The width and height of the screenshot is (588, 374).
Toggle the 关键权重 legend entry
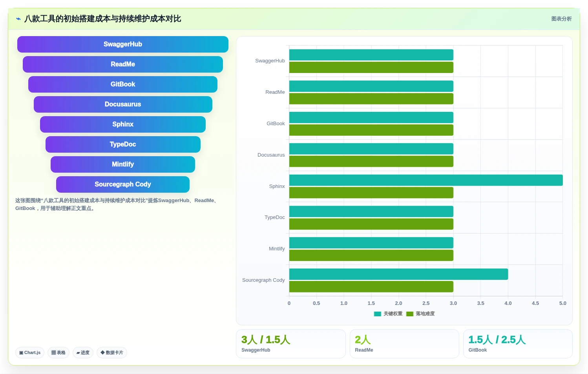coord(388,314)
